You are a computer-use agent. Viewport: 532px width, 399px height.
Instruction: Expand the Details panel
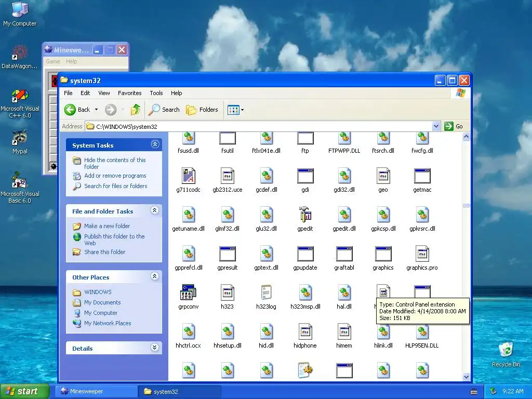[155, 348]
